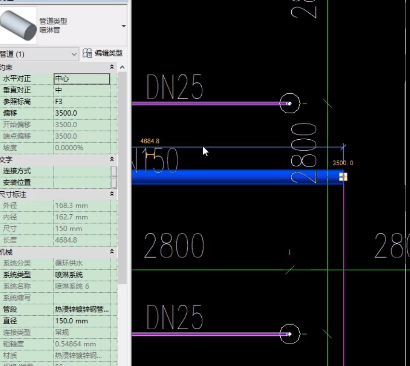Viewport: 410px width, 366px height.
Task: Click the temporary dimension value 4684.8
Action: point(150,141)
